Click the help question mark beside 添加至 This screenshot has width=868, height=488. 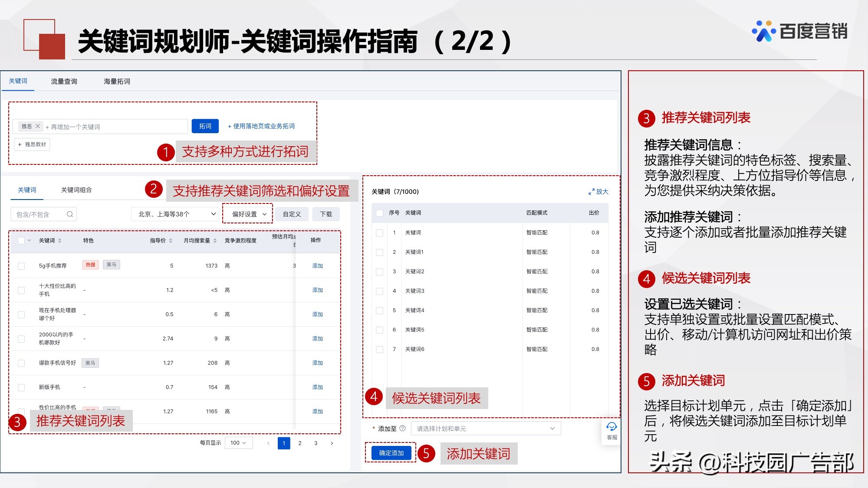click(x=404, y=428)
